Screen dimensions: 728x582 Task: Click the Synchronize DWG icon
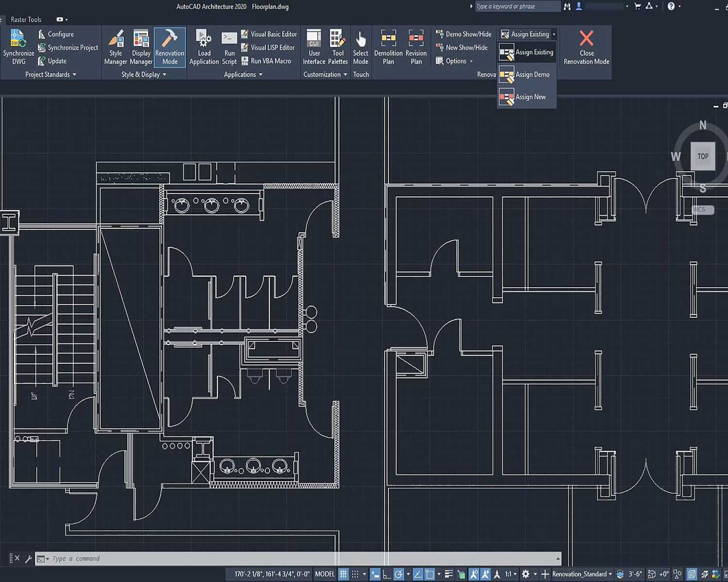tap(18, 47)
